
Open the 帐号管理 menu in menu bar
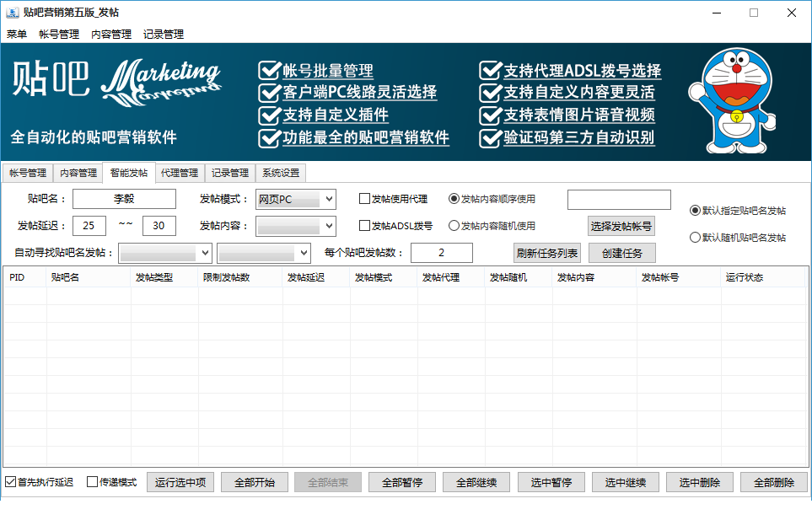point(59,35)
